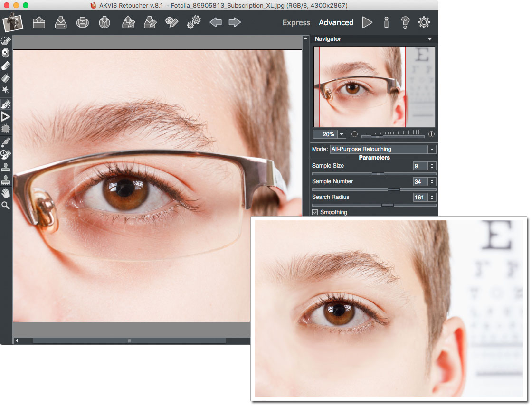Switch to Express mode

[x=296, y=22]
